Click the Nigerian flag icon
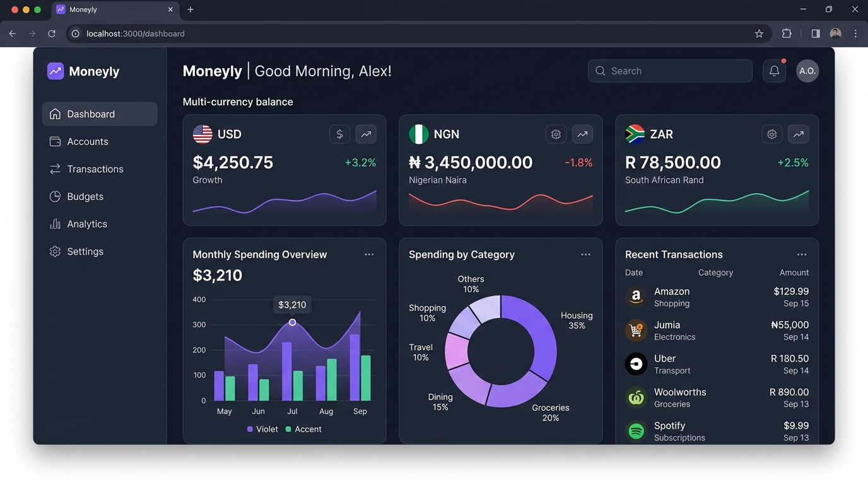The height and width of the screenshot is (484, 868). pyautogui.click(x=419, y=134)
